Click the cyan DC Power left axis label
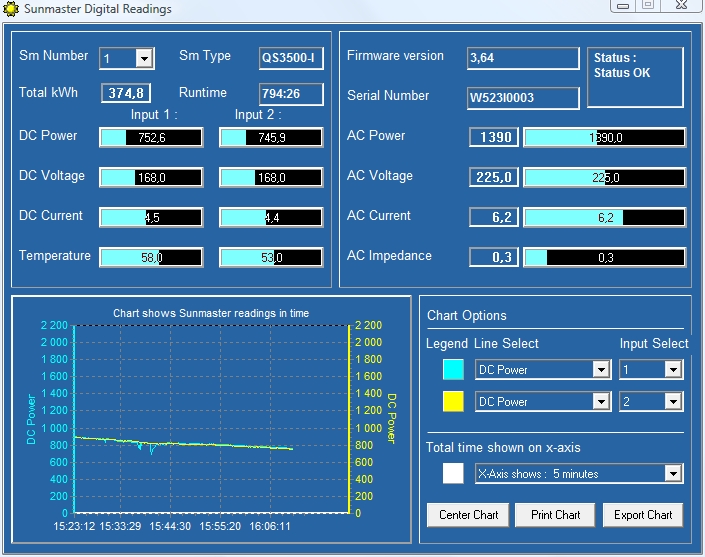The image size is (705, 557). tap(31, 419)
